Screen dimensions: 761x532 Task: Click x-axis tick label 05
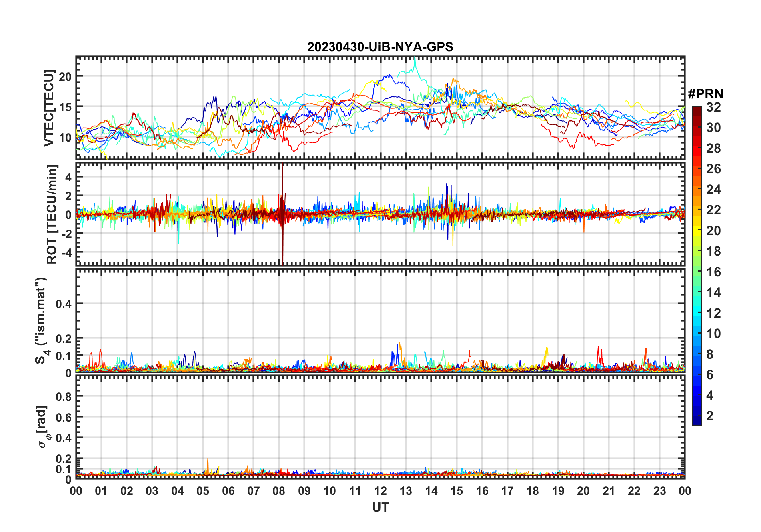point(203,491)
